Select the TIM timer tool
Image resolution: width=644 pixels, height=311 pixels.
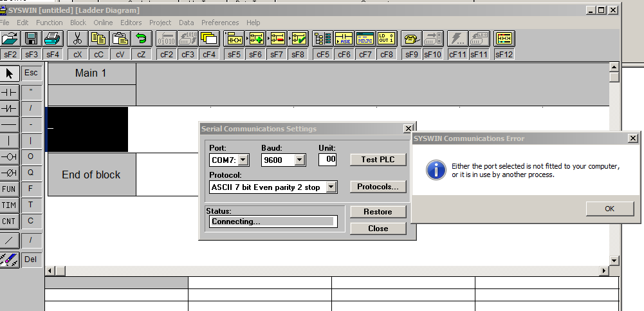[10, 205]
